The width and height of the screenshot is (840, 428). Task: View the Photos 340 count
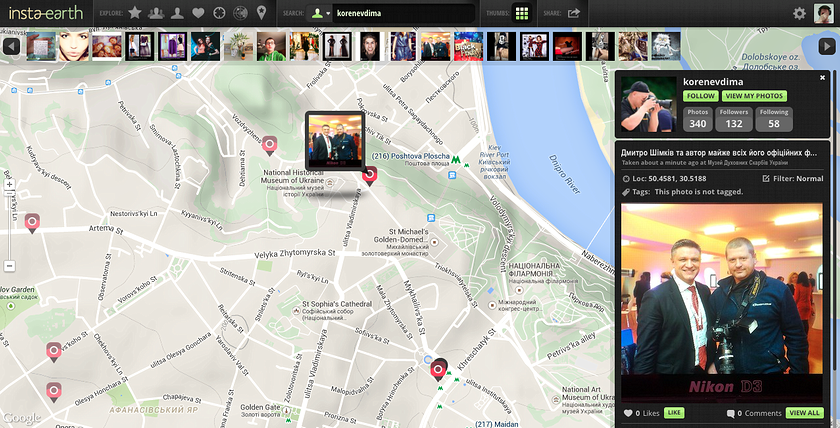[698, 119]
